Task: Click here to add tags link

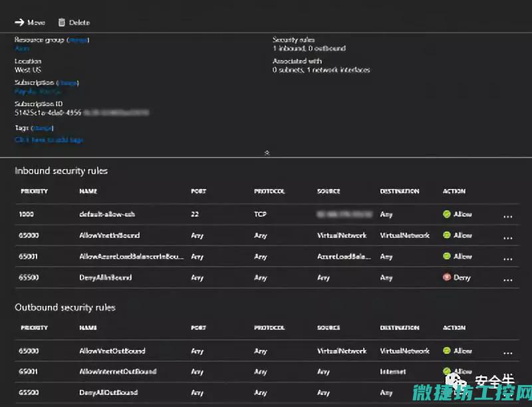Action: (x=49, y=140)
